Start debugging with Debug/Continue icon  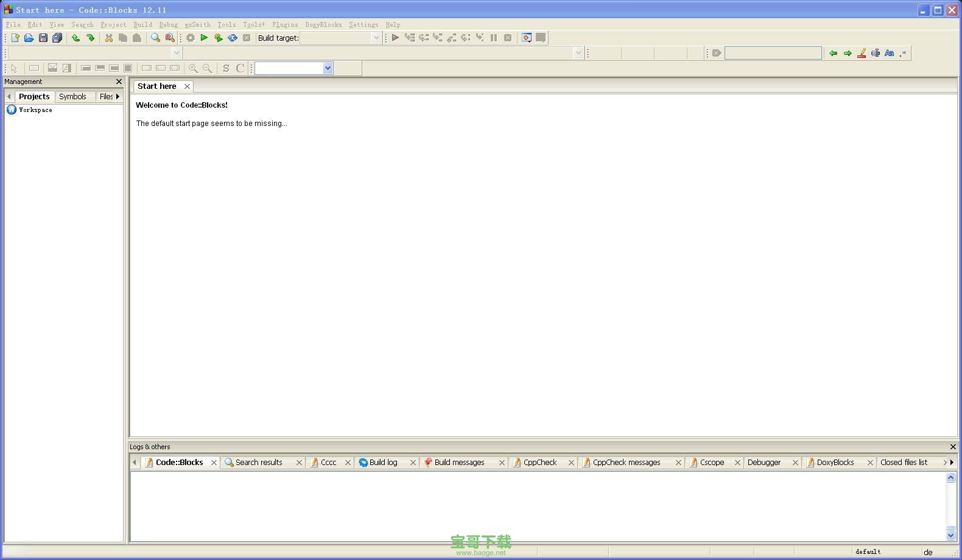pyautogui.click(x=395, y=38)
